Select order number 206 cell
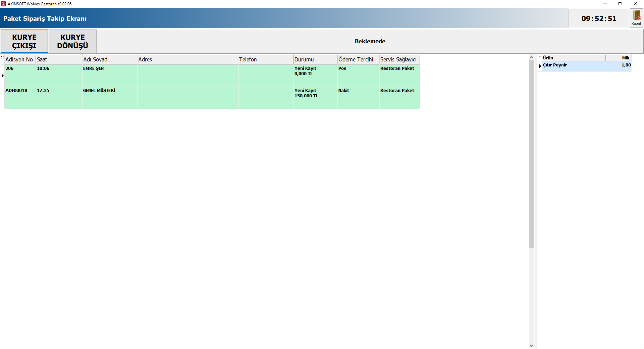Image resolution: width=644 pixels, height=349 pixels. pyautogui.click(x=20, y=76)
